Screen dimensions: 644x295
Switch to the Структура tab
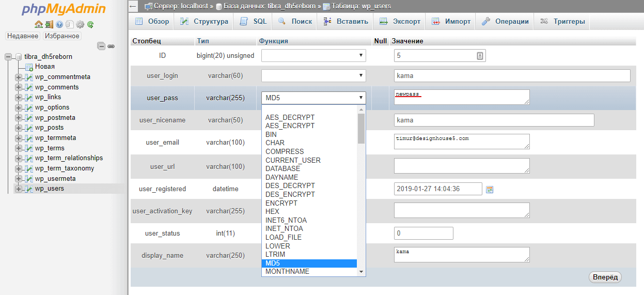point(205,22)
